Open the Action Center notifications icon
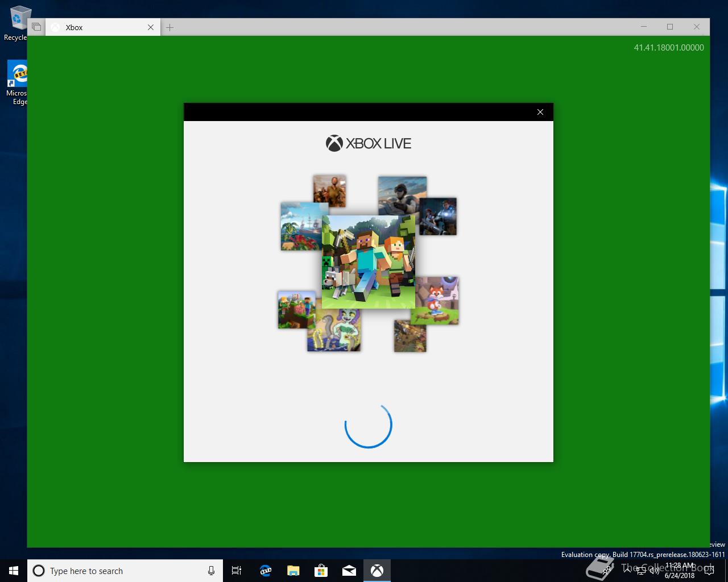The height and width of the screenshot is (582, 728). point(709,570)
